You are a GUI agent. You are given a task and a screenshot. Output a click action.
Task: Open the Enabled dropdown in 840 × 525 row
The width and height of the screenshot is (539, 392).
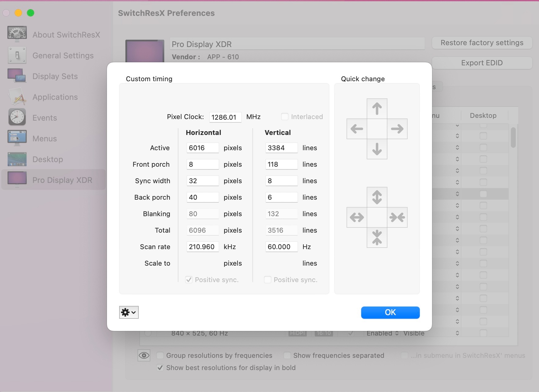[383, 333]
